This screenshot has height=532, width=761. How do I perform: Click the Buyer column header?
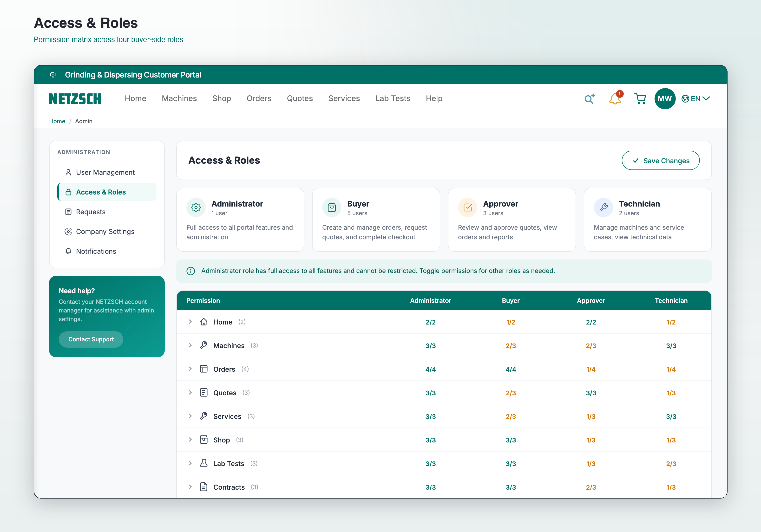[511, 300]
